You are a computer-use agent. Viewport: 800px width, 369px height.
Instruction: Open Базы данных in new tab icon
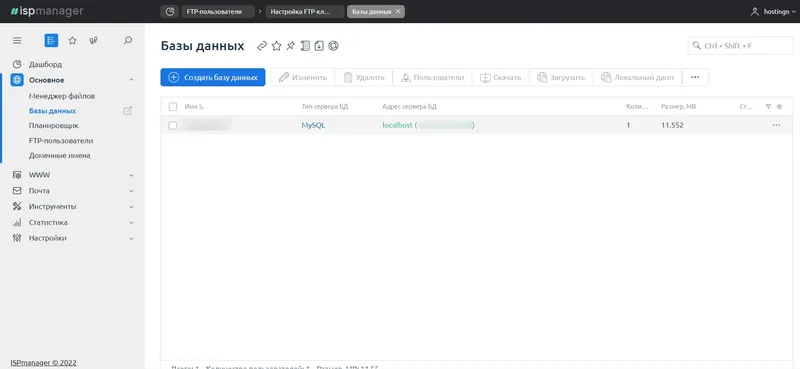point(128,111)
